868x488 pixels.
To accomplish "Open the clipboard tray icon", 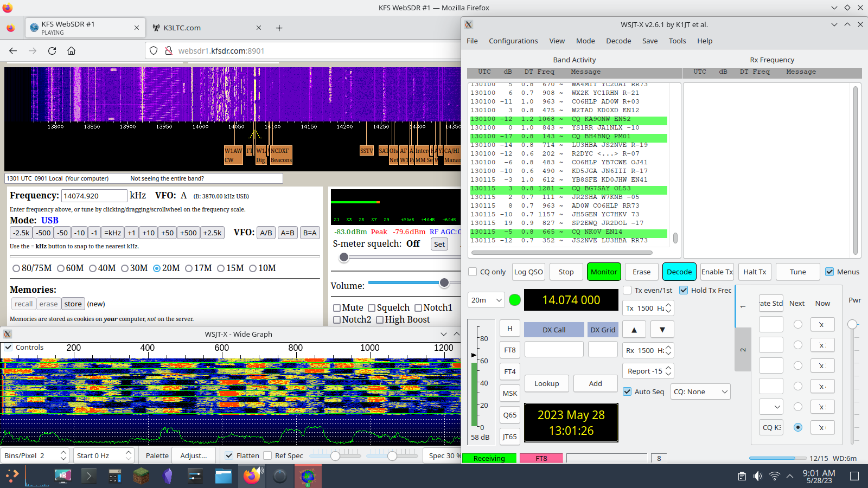I will 742,476.
